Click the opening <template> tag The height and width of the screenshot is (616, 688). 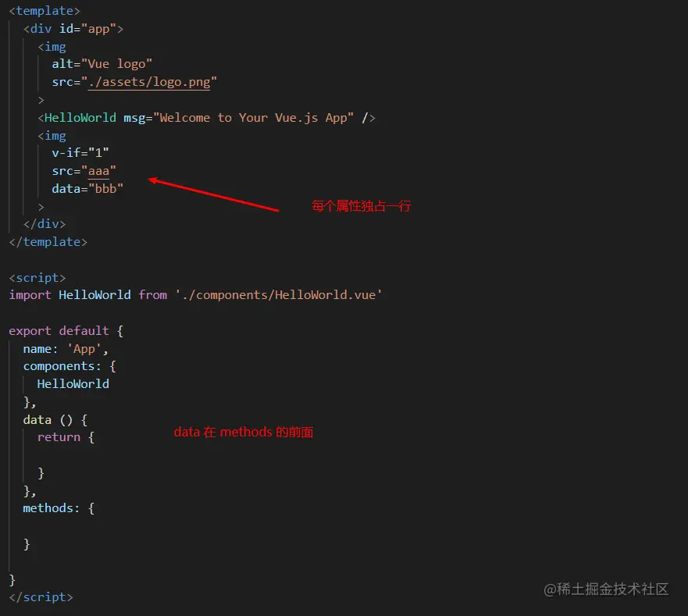[x=45, y=10]
